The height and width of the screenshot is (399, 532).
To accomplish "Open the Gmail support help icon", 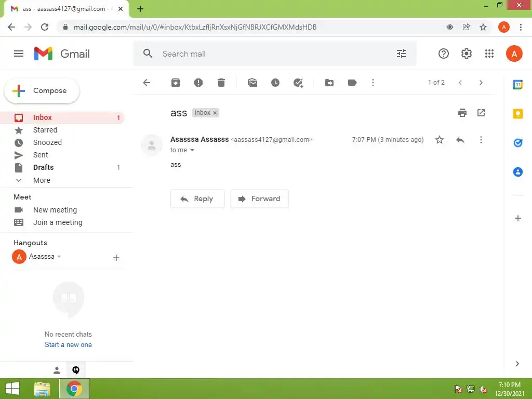I will pyautogui.click(x=444, y=54).
